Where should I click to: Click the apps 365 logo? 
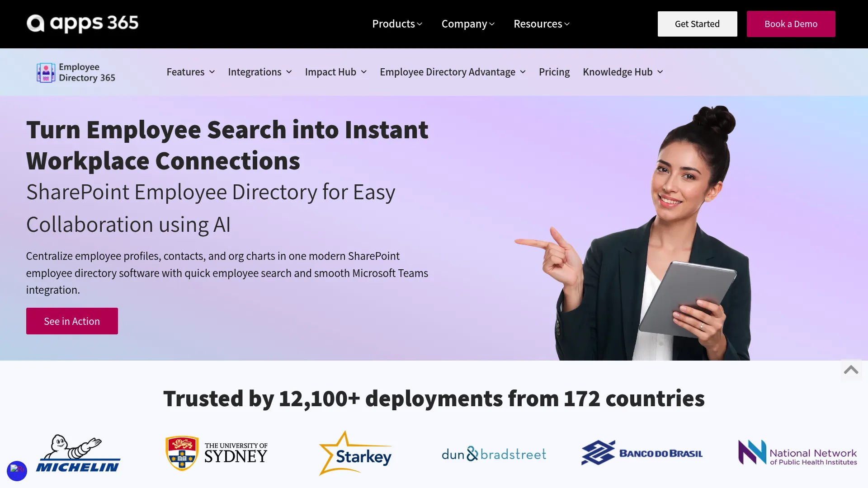[x=82, y=23]
